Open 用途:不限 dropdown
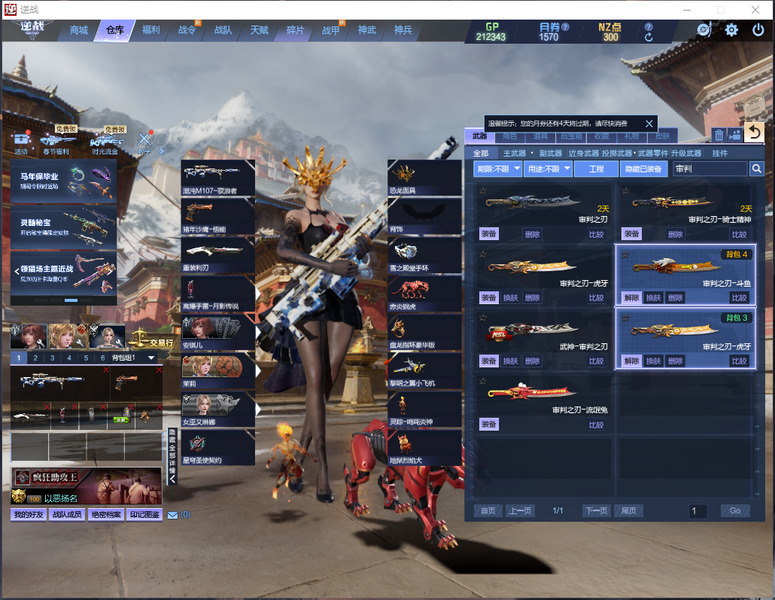775x600 pixels. pos(549,169)
